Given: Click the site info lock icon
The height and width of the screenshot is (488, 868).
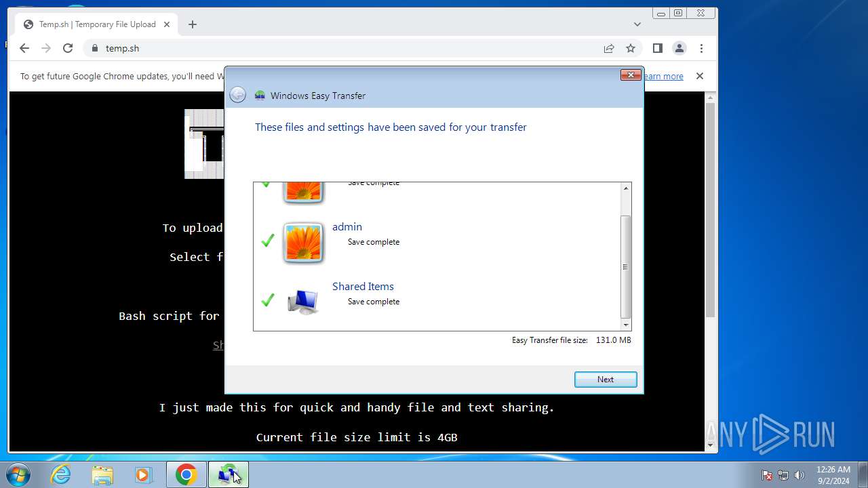Looking at the screenshot, I should tap(94, 48).
